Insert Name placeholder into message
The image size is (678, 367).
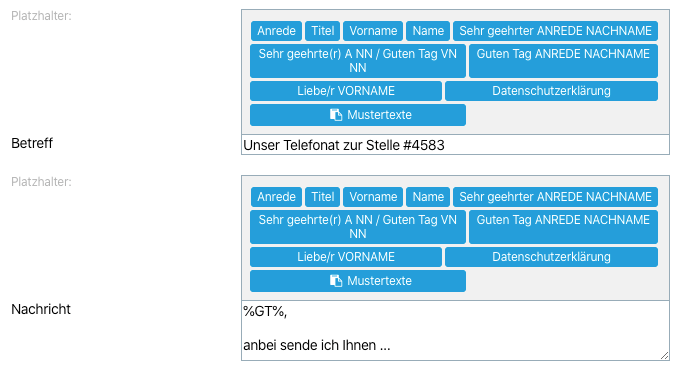(x=428, y=197)
